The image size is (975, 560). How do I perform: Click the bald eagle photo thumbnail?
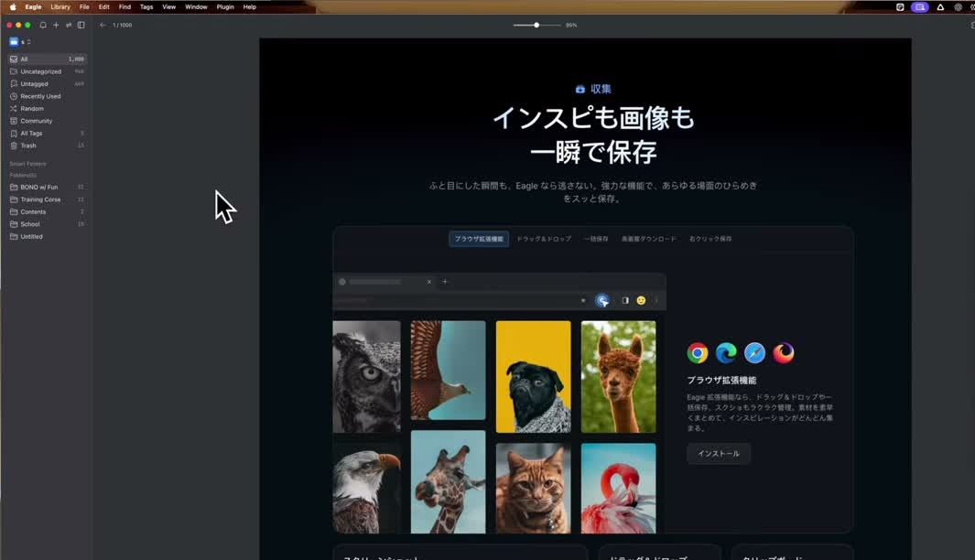pyautogui.click(x=367, y=489)
